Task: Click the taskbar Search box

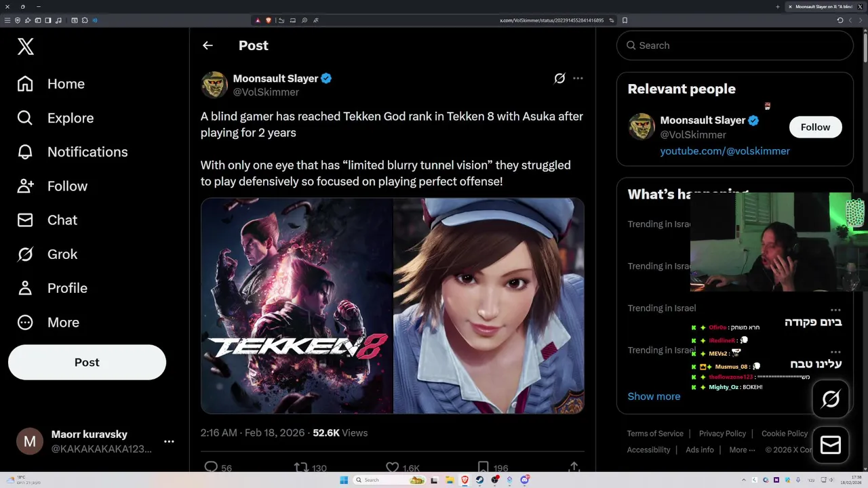Action: [x=389, y=480]
